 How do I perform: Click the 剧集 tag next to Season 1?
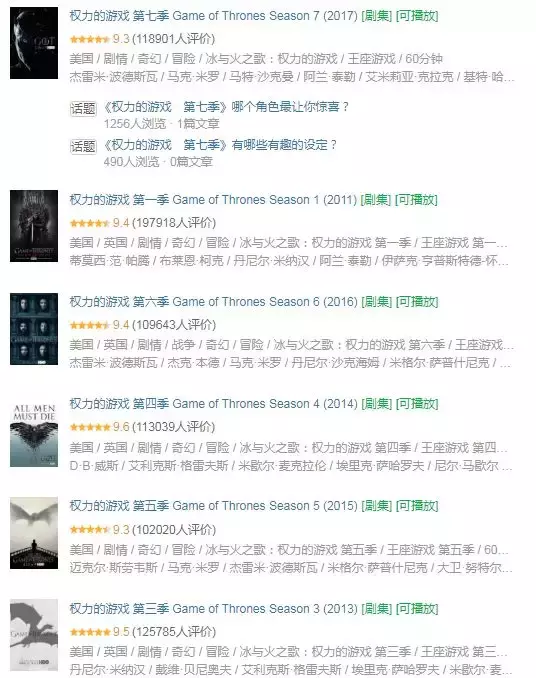point(376,200)
